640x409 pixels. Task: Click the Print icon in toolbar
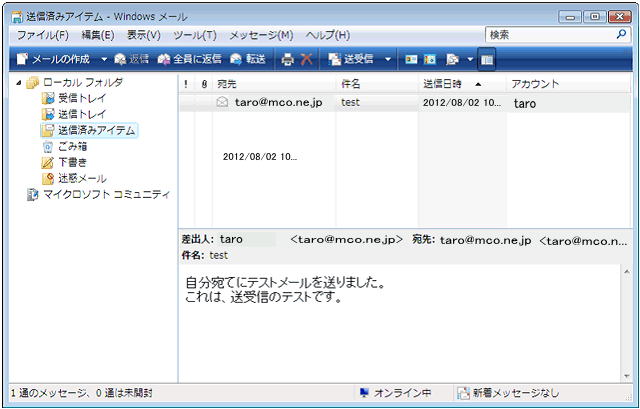pyautogui.click(x=287, y=60)
